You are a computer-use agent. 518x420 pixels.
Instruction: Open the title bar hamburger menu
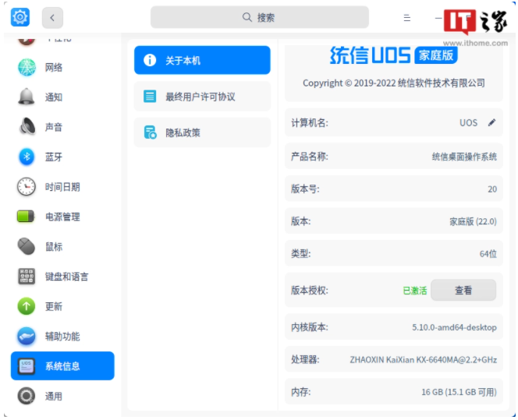point(407,17)
